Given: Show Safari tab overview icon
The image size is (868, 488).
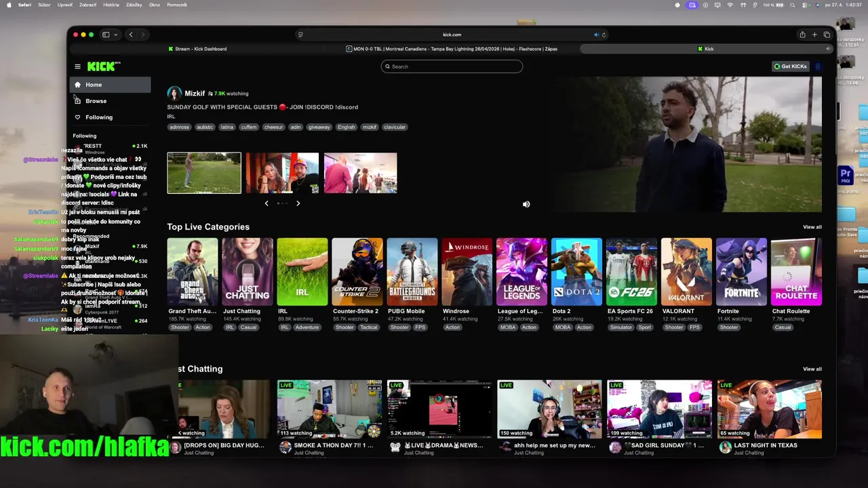Looking at the screenshot, I should point(827,35).
